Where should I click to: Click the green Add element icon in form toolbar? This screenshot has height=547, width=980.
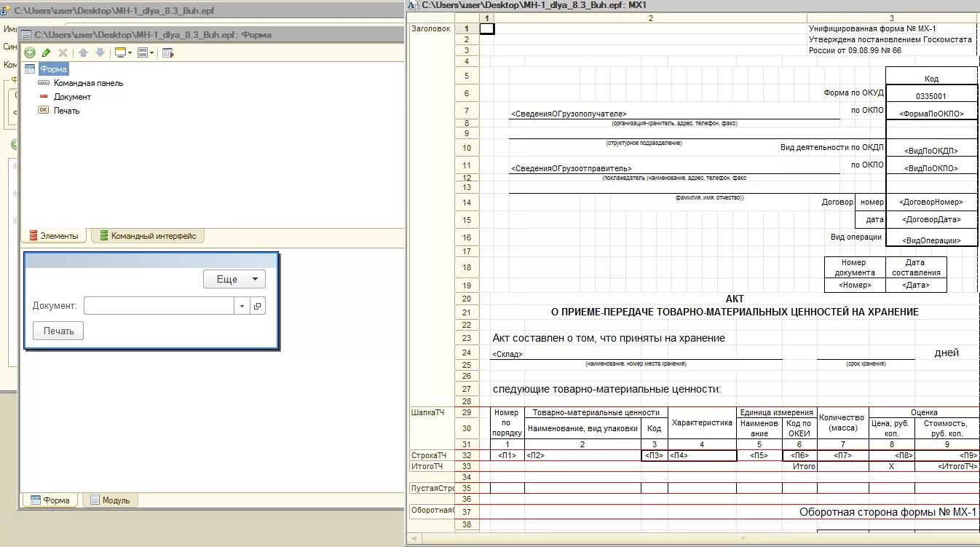30,52
